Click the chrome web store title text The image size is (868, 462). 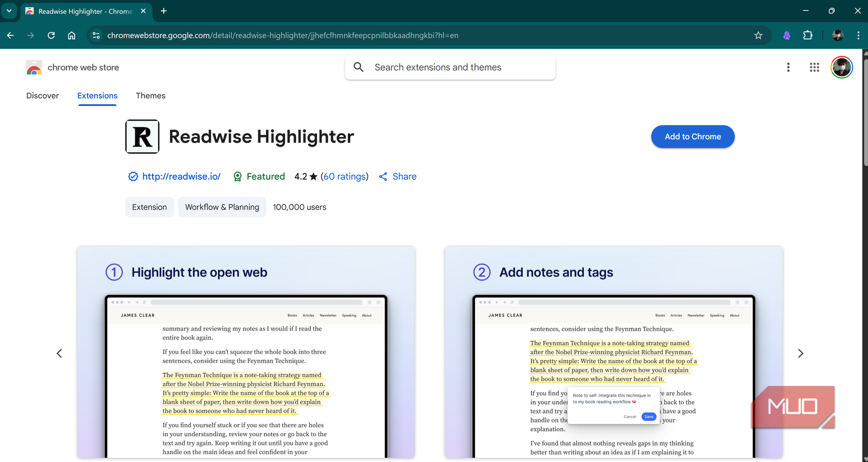83,67
